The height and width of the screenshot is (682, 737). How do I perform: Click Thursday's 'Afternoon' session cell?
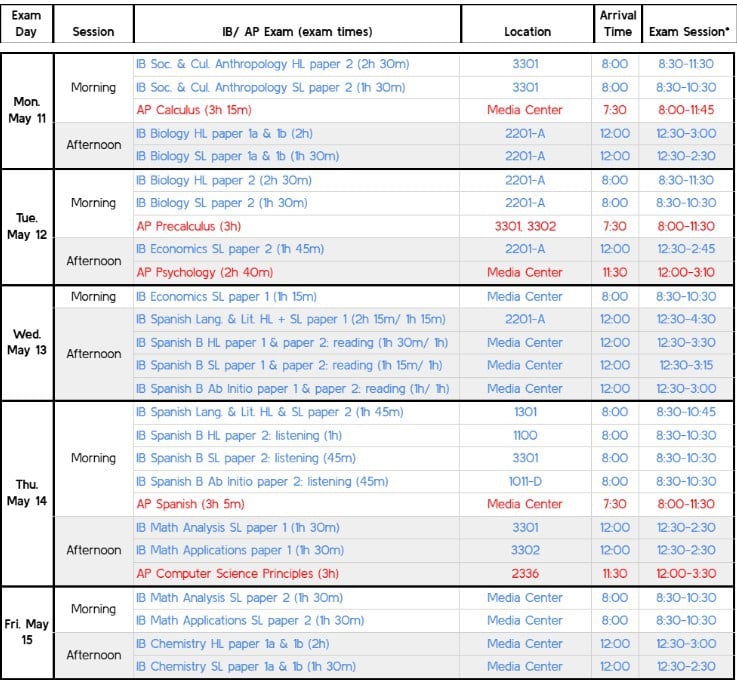[94, 550]
